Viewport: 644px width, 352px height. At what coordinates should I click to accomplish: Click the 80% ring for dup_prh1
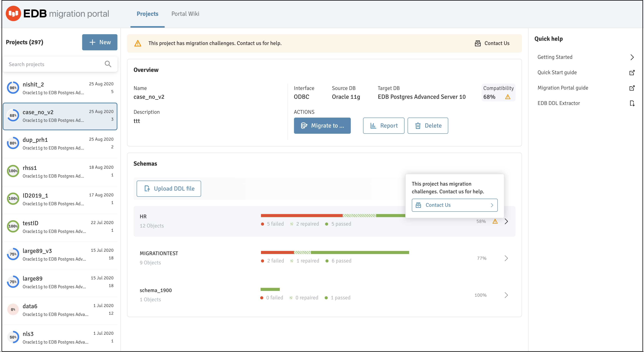(x=13, y=143)
